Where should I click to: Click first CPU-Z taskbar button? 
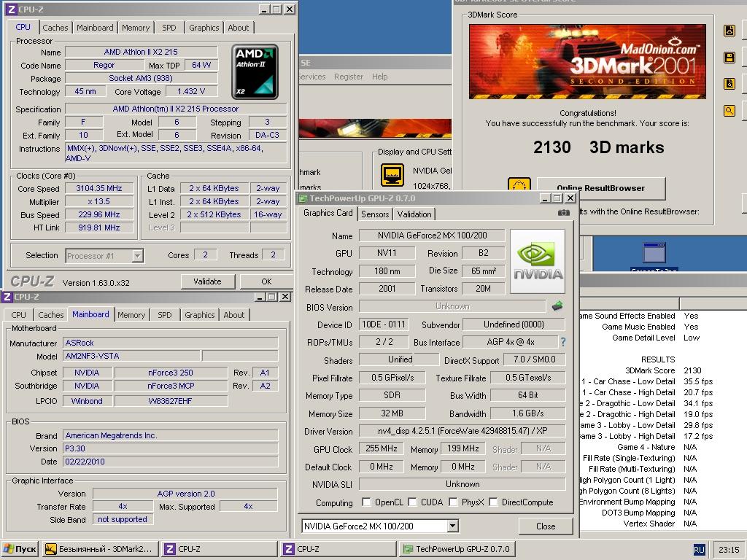pos(219,549)
